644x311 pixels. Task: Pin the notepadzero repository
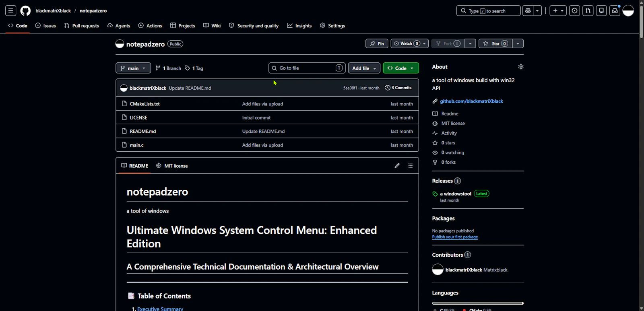[377, 43]
